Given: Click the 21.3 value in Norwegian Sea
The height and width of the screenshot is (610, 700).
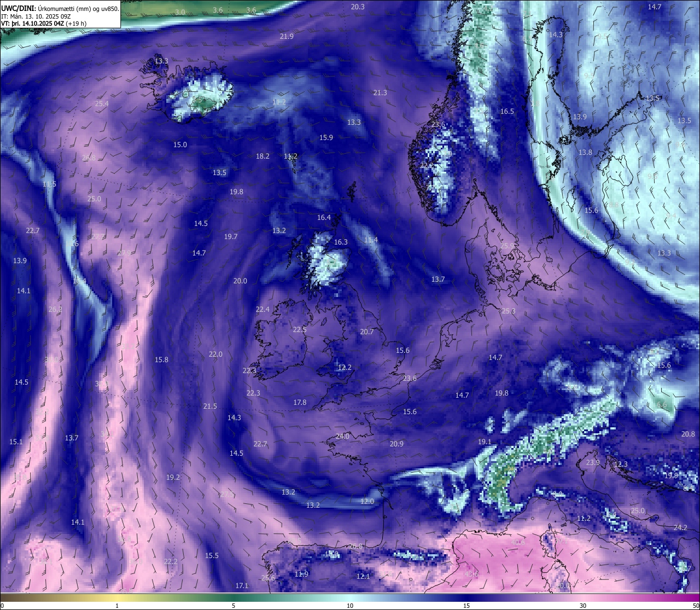Looking at the screenshot, I should tap(380, 92).
